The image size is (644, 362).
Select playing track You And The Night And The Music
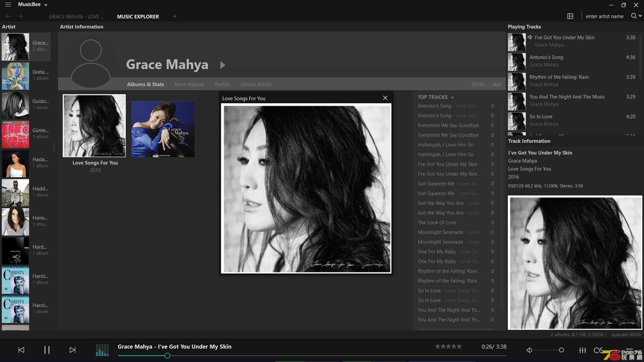572,101
